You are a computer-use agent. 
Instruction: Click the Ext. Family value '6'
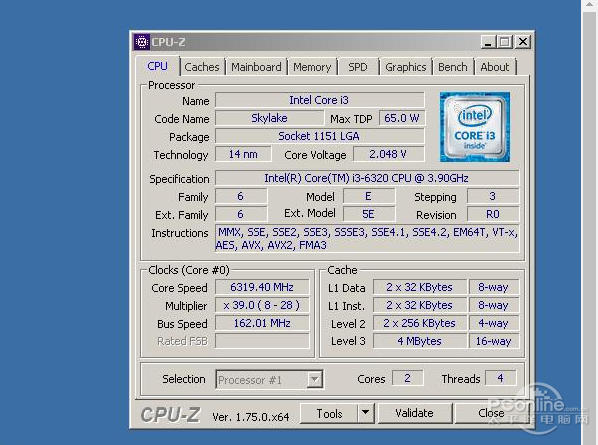pos(241,214)
